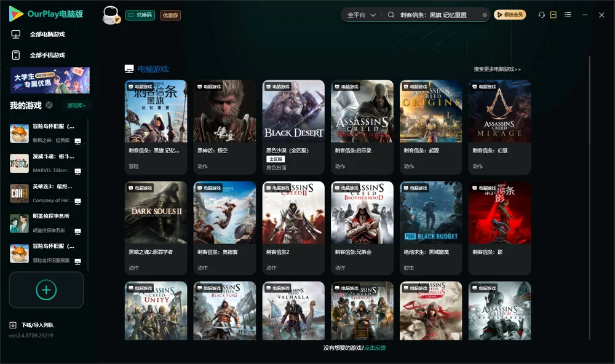The image size is (615, 364).
Task: Click the 全区服 tag on Black Desert
Action: [276, 159]
